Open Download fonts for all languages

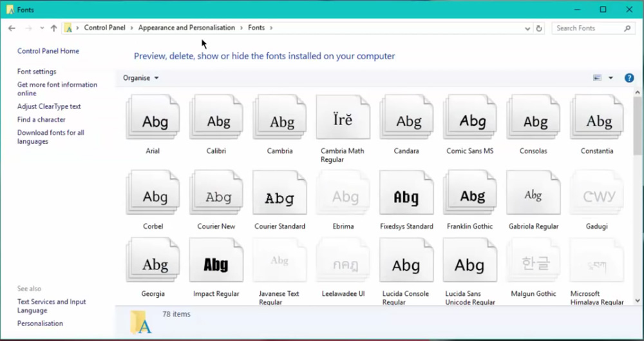click(x=50, y=137)
